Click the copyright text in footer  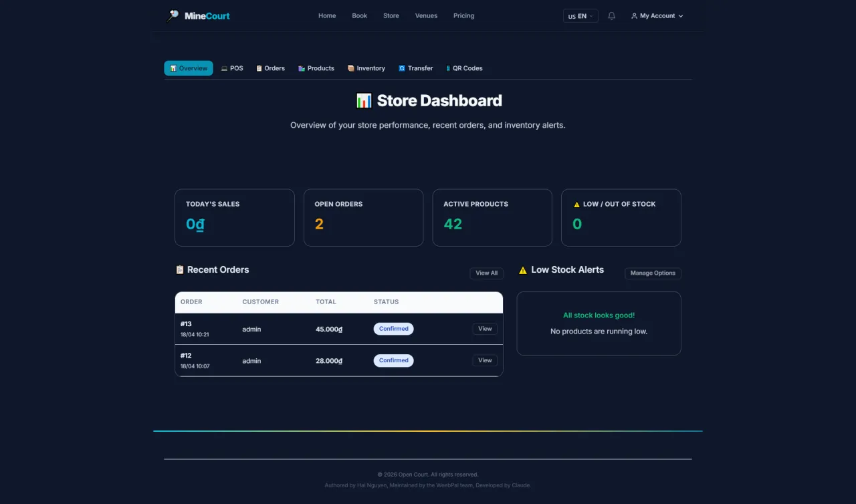428,475
